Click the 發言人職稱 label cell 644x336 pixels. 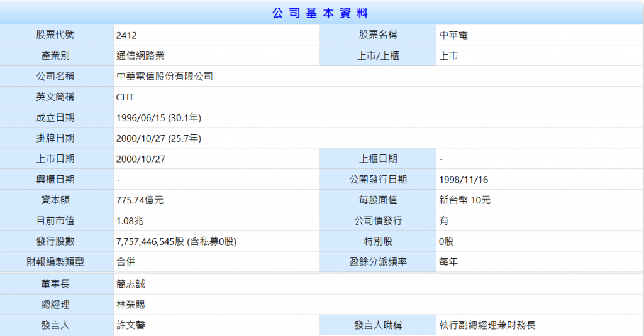pyautogui.click(x=378, y=325)
